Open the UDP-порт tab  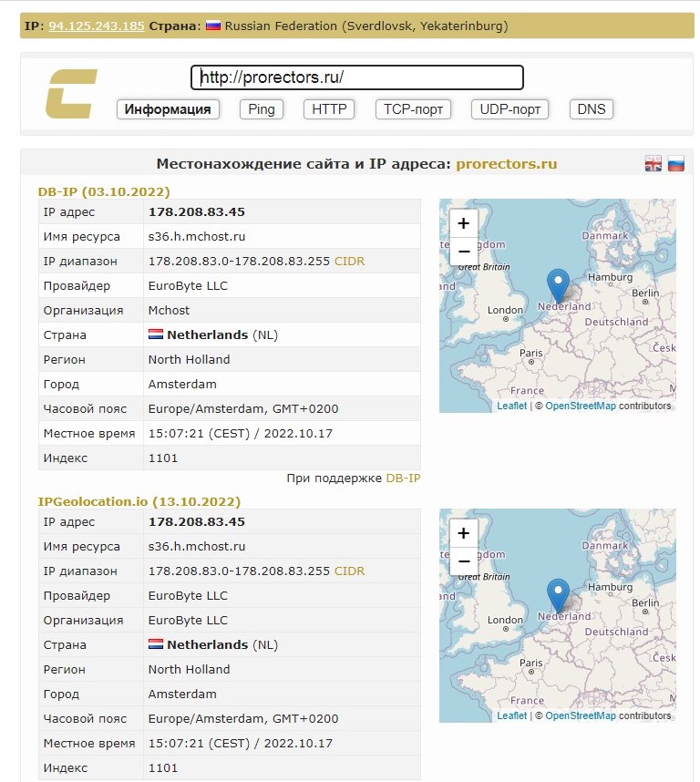pyautogui.click(x=510, y=109)
